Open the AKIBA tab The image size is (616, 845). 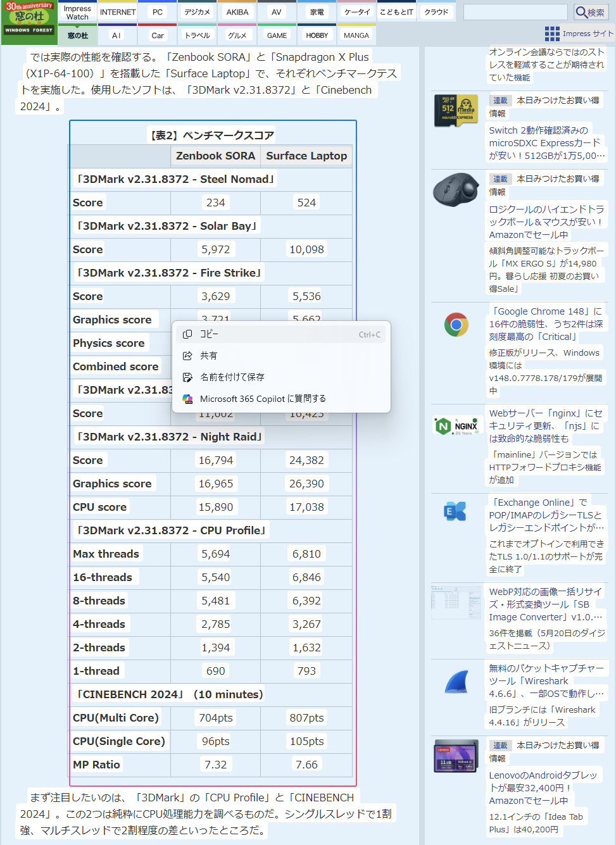[237, 12]
